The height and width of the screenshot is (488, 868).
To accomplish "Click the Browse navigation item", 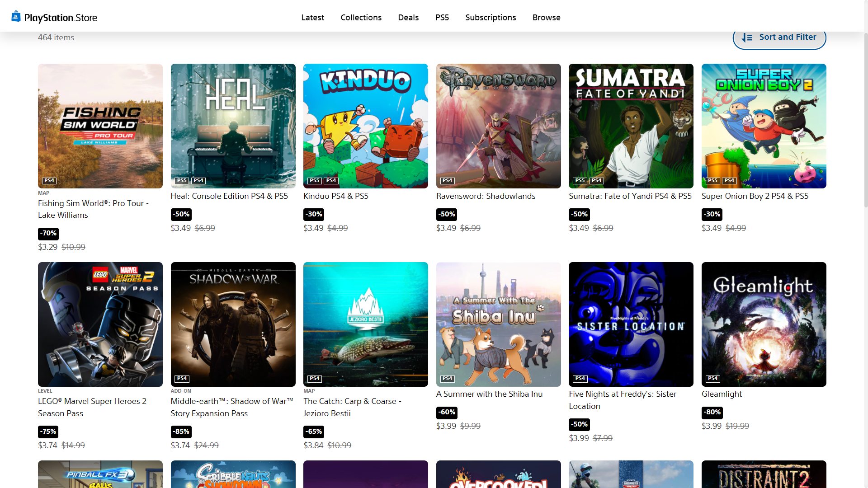I will tap(546, 18).
